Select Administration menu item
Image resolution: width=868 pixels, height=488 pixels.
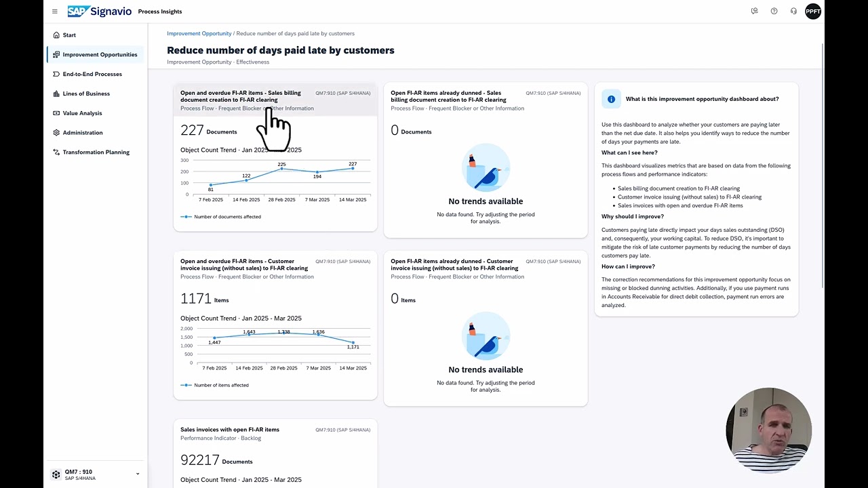(83, 133)
